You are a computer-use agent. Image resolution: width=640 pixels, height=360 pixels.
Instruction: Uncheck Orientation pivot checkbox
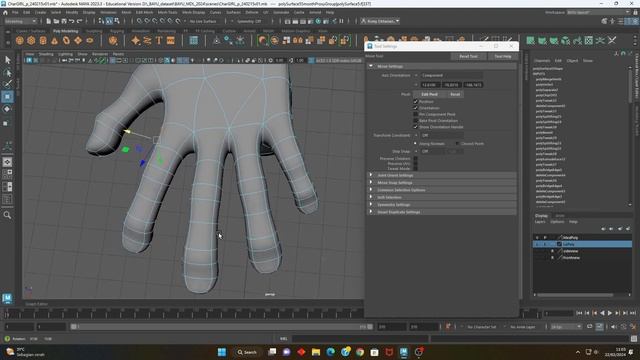[x=416, y=108]
